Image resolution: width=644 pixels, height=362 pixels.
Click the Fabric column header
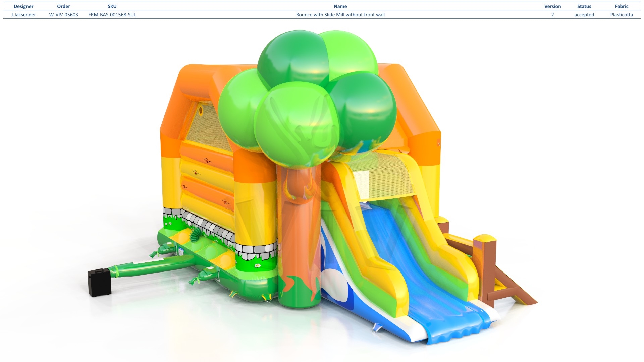pos(622,6)
